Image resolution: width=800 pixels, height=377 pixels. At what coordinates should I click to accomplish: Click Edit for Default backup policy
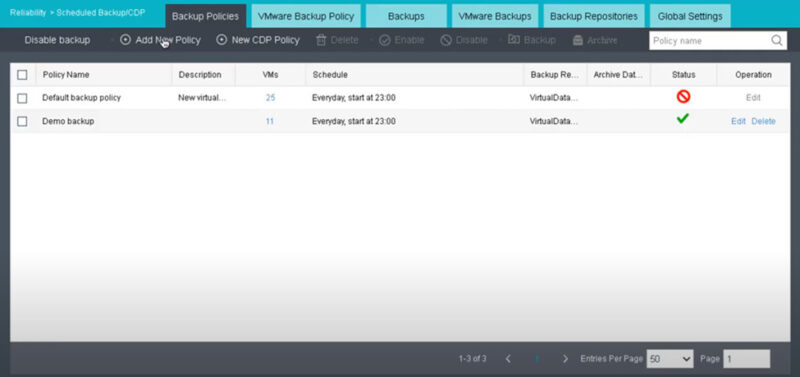click(753, 98)
